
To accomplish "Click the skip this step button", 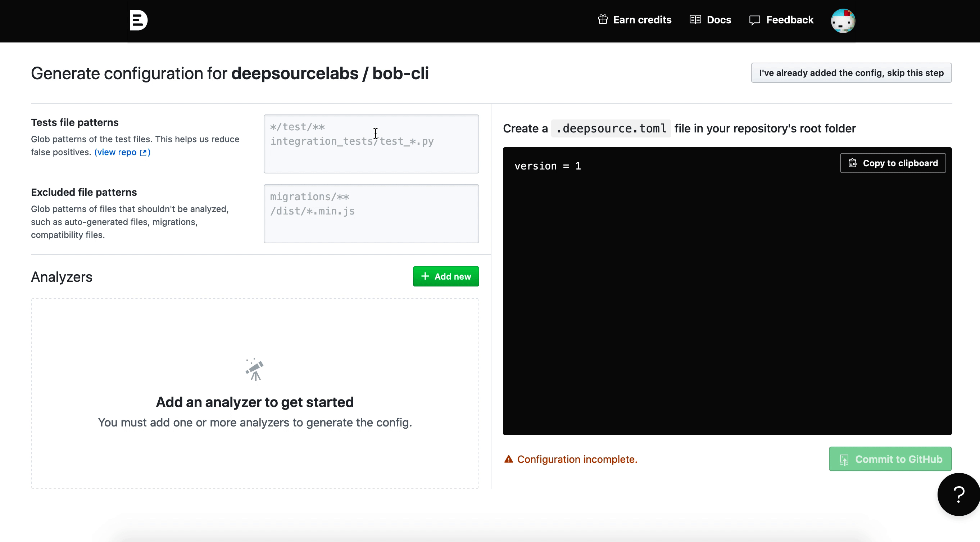I will click(851, 73).
